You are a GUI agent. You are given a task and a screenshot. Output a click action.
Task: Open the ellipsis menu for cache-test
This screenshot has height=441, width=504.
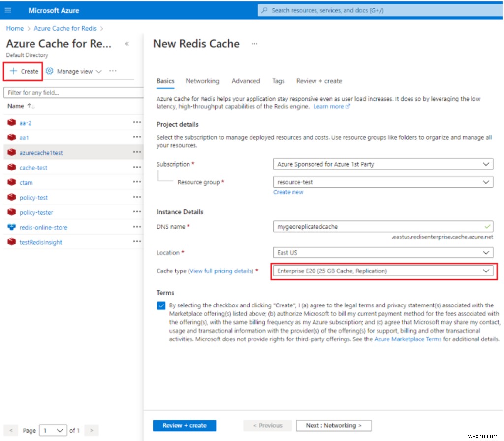(x=136, y=168)
